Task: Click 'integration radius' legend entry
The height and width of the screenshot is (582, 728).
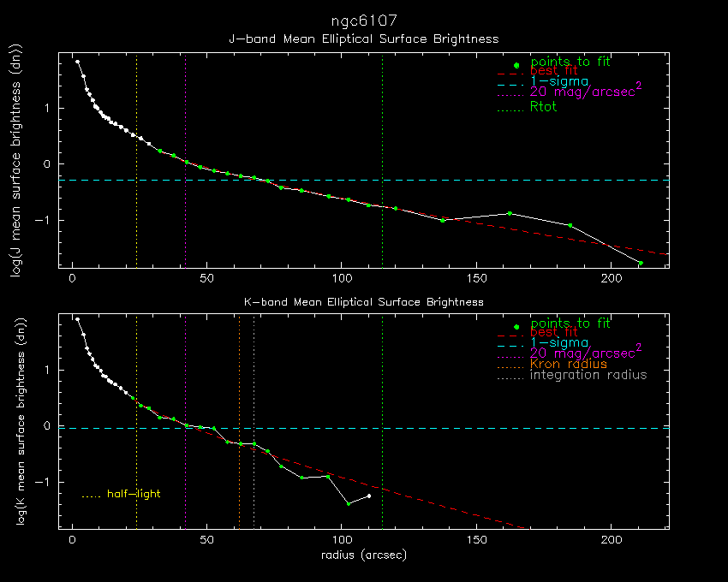Action: point(588,375)
